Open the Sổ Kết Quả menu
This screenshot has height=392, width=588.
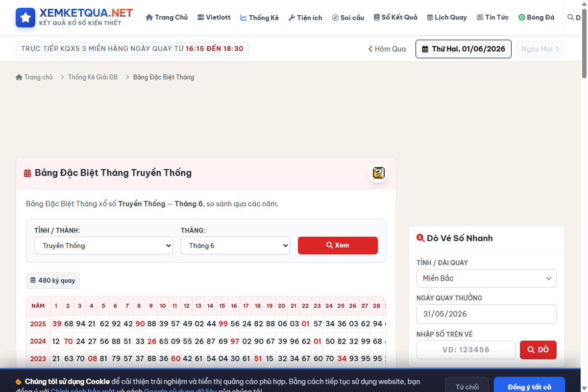[x=395, y=18]
